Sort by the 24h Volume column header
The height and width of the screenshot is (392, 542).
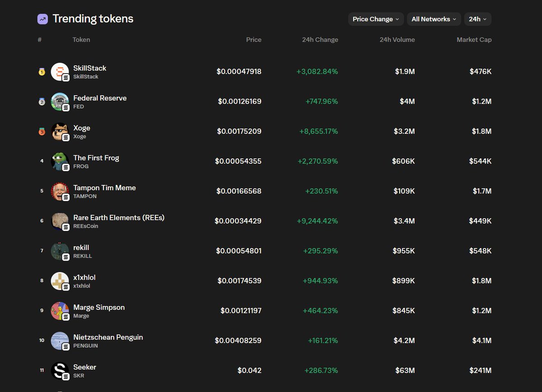[397, 40]
